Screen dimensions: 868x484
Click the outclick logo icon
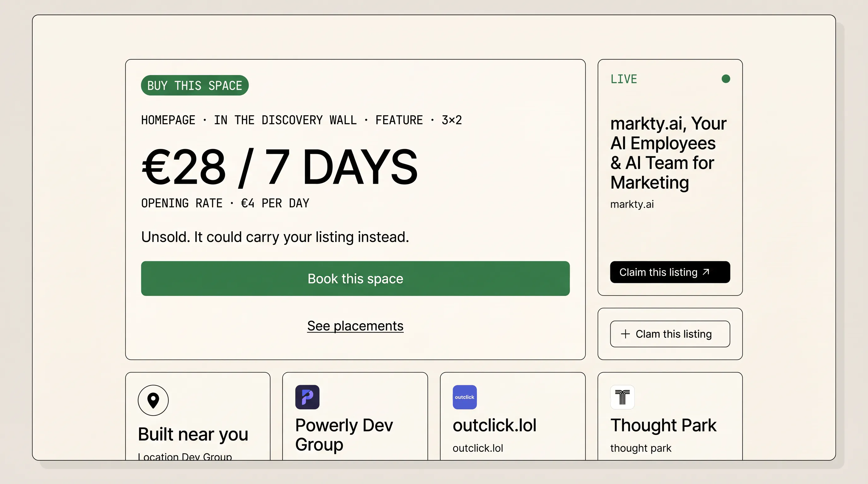click(x=465, y=397)
